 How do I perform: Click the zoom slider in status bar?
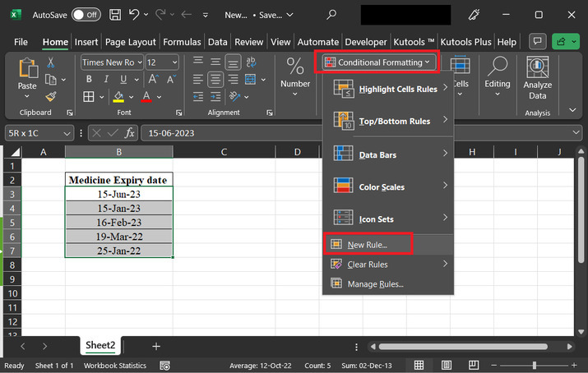tap(535, 366)
